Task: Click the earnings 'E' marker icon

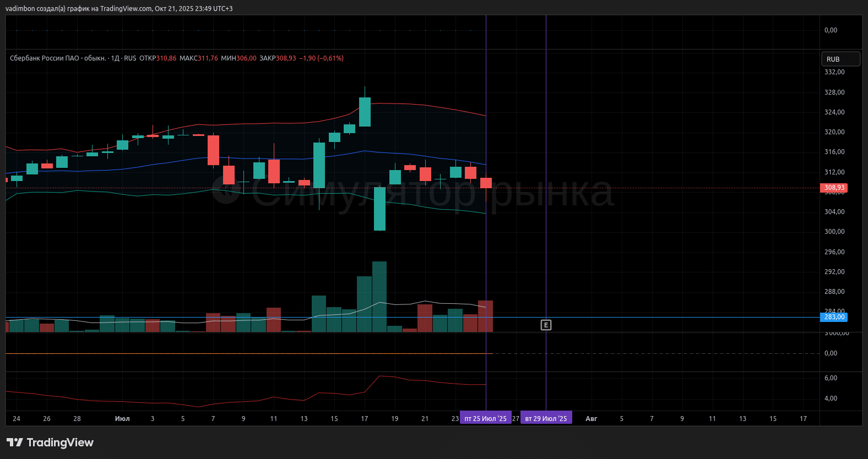Action: pyautogui.click(x=545, y=325)
